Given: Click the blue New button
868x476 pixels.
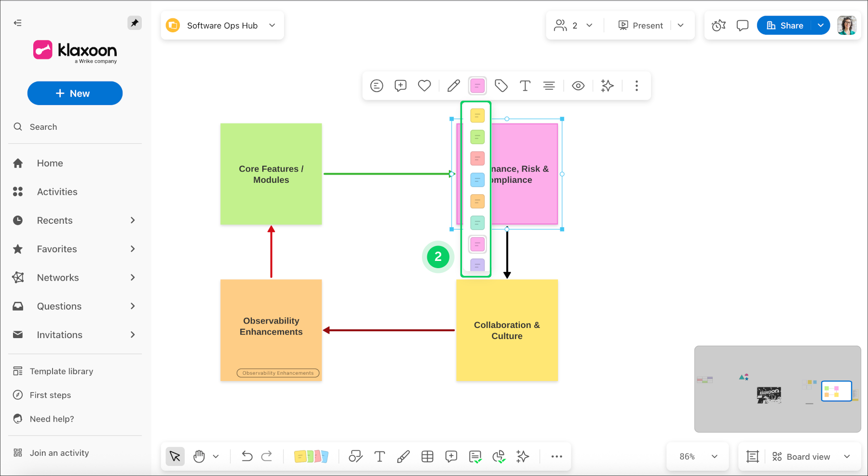Looking at the screenshot, I should point(75,94).
